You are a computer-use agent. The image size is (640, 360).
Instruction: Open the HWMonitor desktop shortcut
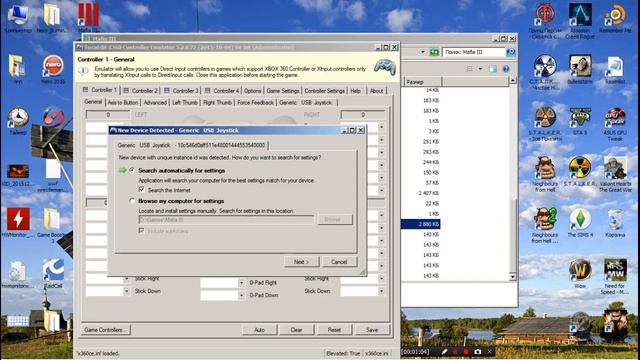18,222
